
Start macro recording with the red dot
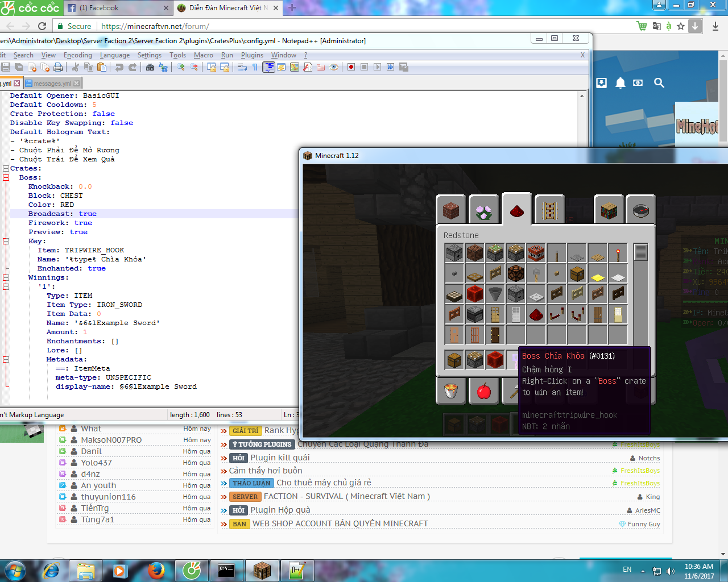coord(351,67)
